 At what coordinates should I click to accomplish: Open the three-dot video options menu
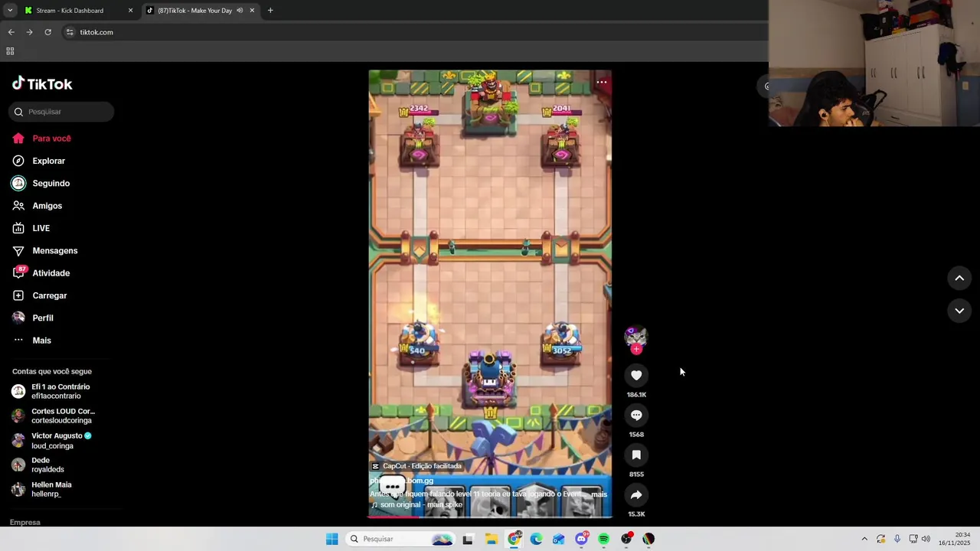[602, 82]
